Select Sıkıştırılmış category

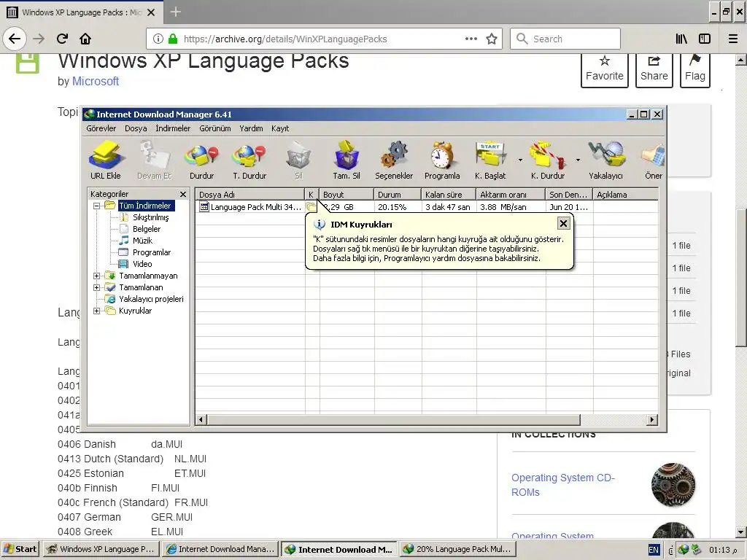pyautogui.click(x=150, y=217)
